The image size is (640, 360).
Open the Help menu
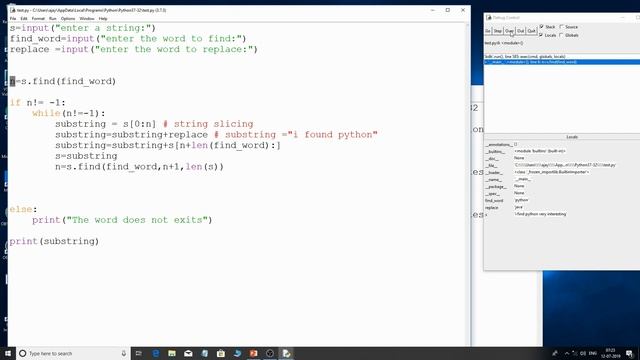[x=103, y=19]
